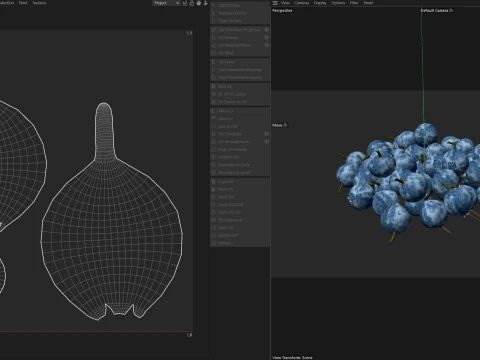Choose Clear UV Pins
The height and width of the screenshot is (360, 480).
coord(240,21)
